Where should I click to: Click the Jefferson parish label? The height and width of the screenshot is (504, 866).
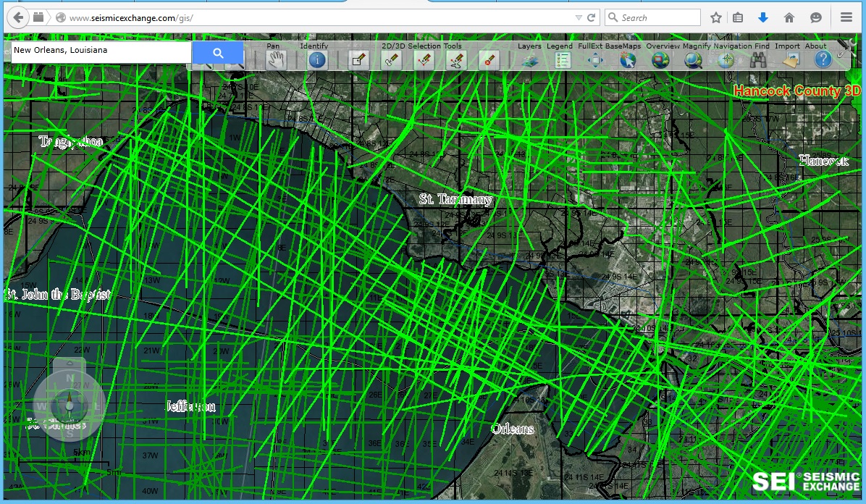[x=191, y=407]
